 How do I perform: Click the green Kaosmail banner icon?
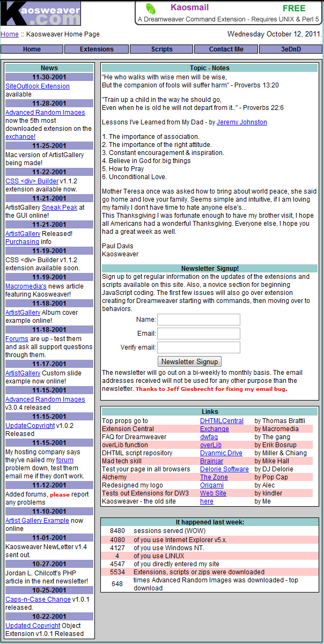coord(151,9)
